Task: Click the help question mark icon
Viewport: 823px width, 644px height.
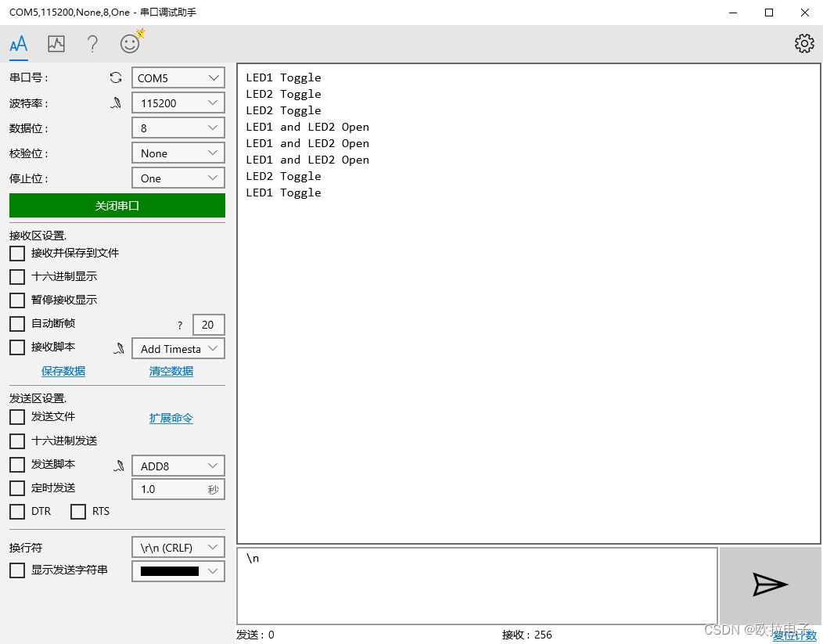Action: (x=92, y=44)
